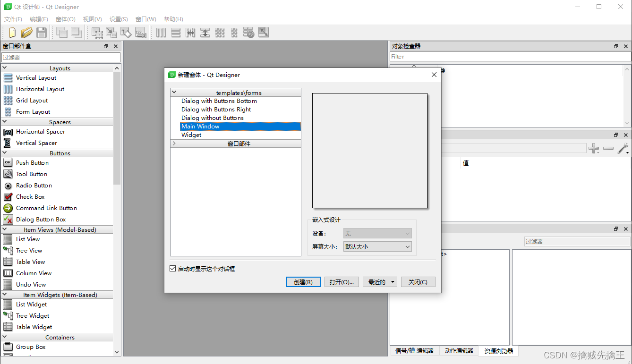Open the 屏幕大小 combo box
This screenshot has height=364, width=632.
[377, 246]
